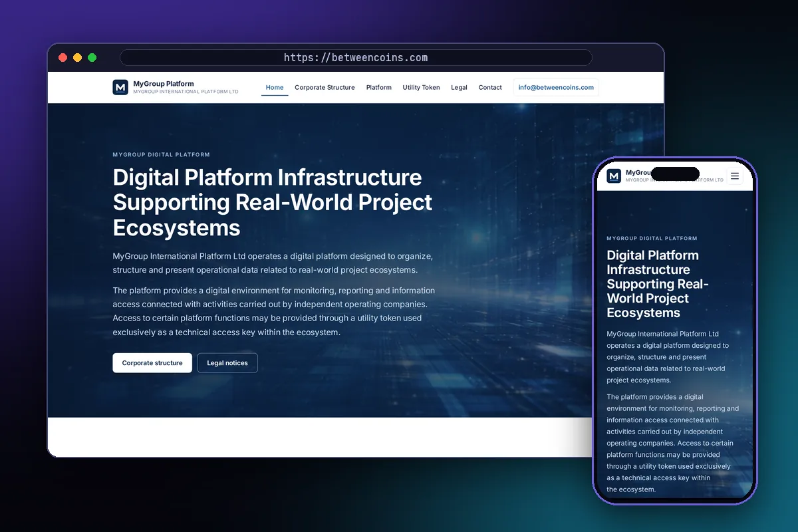Image resolution: width=798 pixels, height=532 pixels.
Task: Click the desktop MYGROUP DIGITAL PLATFORM eyebrow label
Action: point(161,155)
